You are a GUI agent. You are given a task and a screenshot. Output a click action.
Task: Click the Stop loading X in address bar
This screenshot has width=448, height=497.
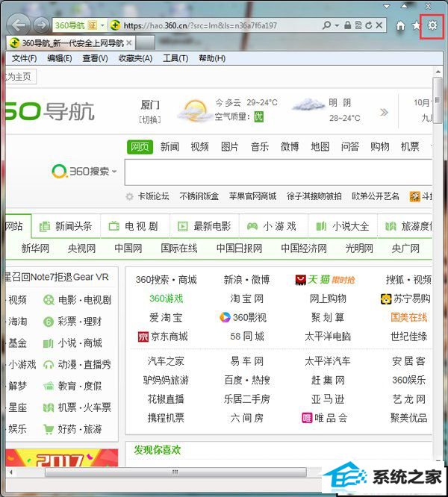[379, 25]
